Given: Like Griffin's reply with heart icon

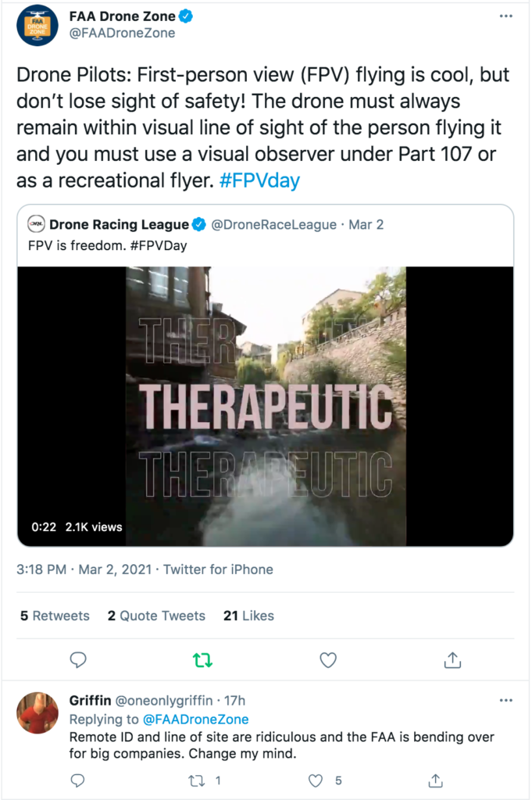Looking at the screenshot, I should pyautogui.click(x=316, y=780).
